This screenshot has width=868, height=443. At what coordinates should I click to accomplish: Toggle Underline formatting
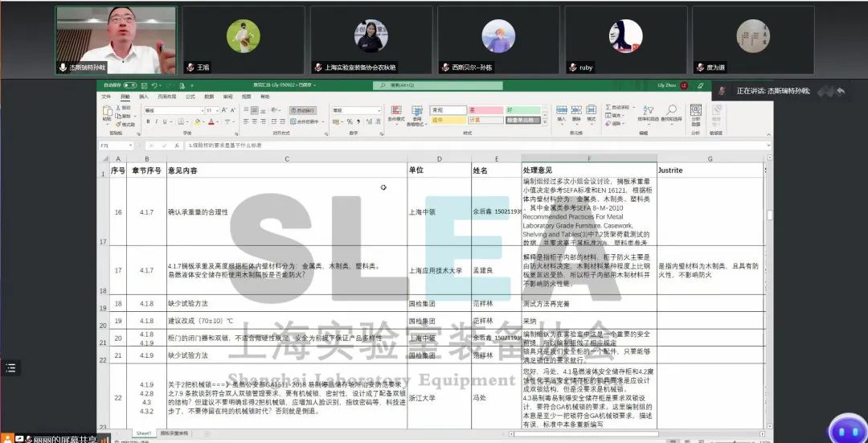[165, 121]
